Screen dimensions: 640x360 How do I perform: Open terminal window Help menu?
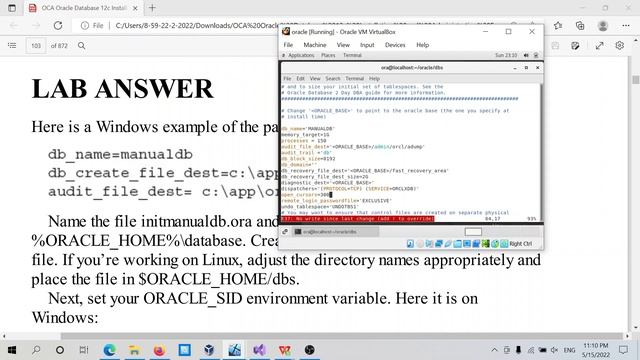[374, 78]
